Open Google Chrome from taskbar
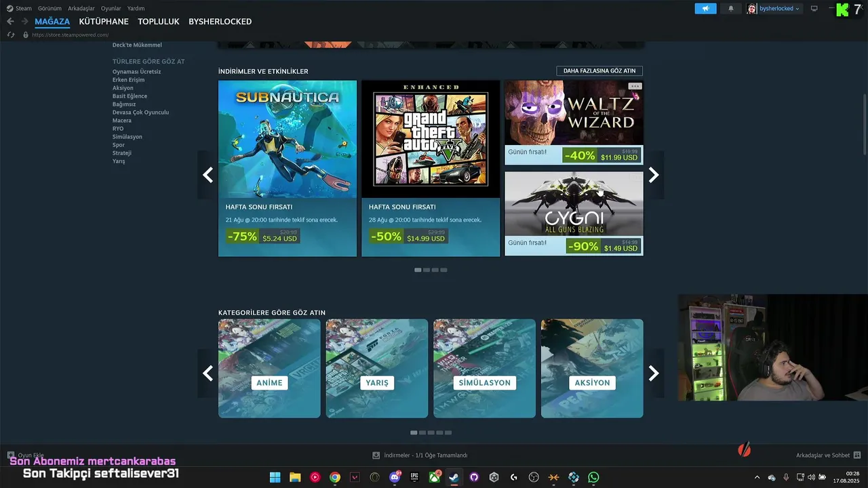Viewport: 868px width, 488px height. coord(335,477)
